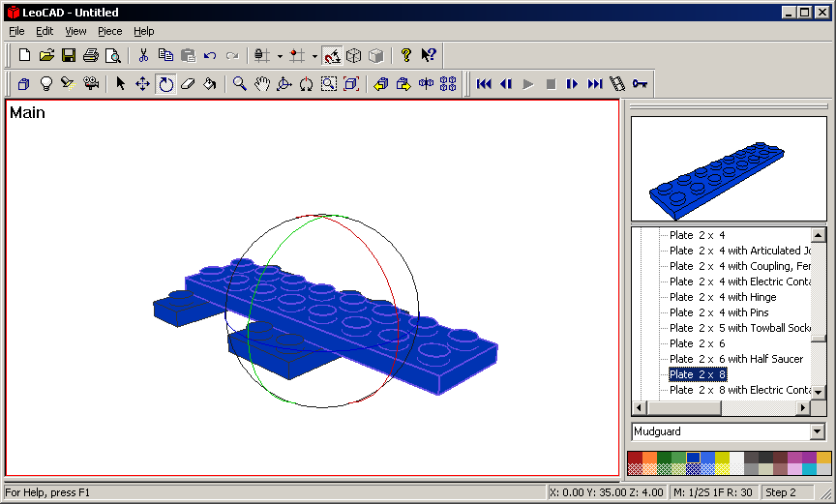Select the Move piece tool
Viewport: 836px width, 504px height.
pos(142,84)
